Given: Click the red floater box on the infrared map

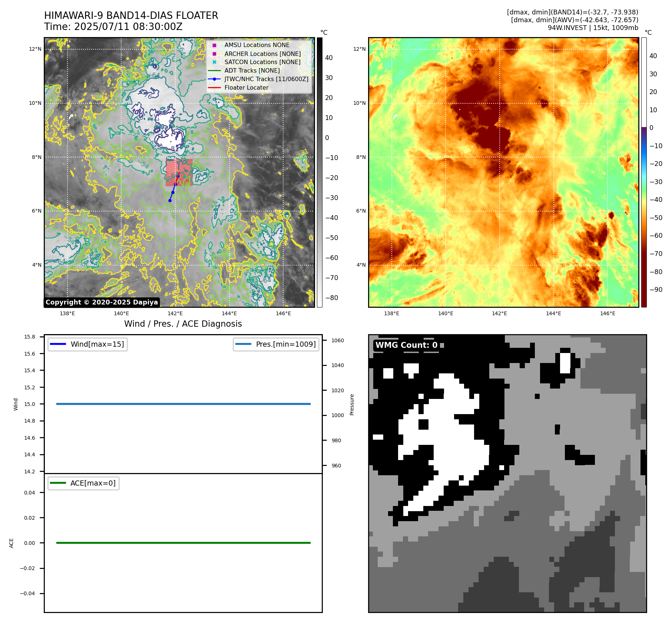Looking at the screenshot, I should 179,172.
